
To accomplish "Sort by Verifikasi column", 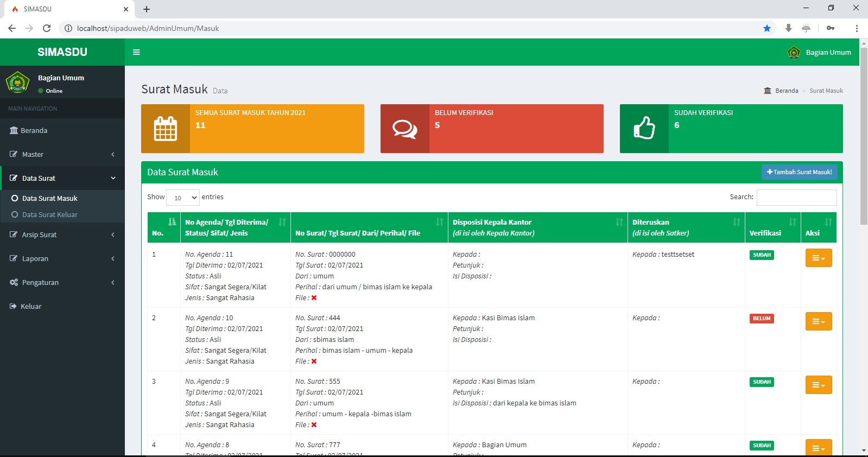I will coord(773,227).
